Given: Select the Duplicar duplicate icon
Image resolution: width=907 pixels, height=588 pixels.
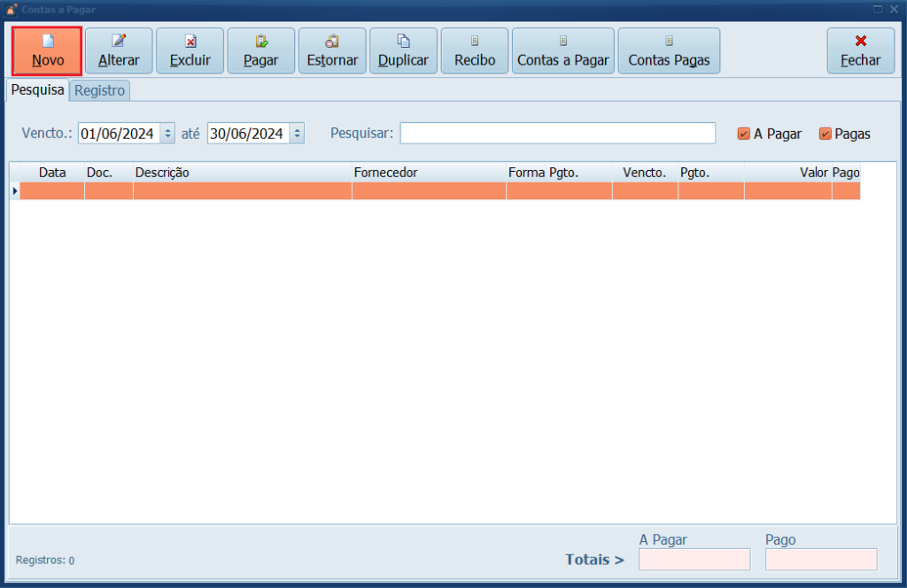Looking at the screenshot, I should tap(403, 43).
